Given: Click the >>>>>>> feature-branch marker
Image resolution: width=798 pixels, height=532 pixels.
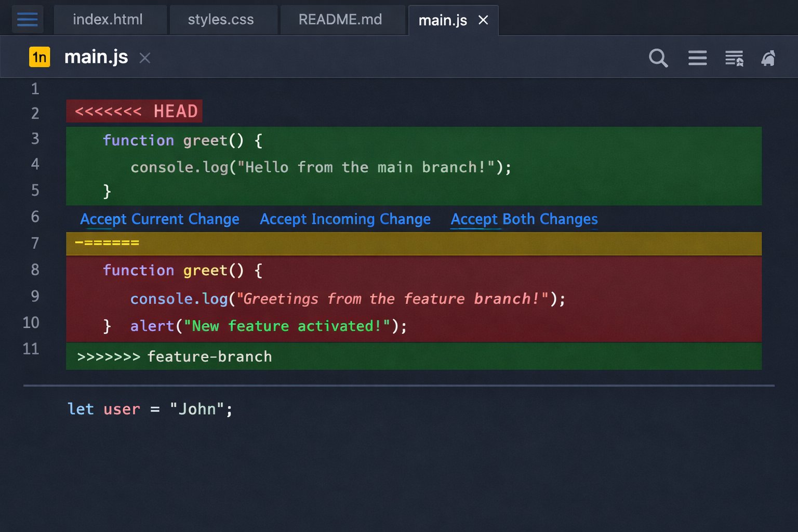Looking at the screenshot, I should (x=414, y=356).
